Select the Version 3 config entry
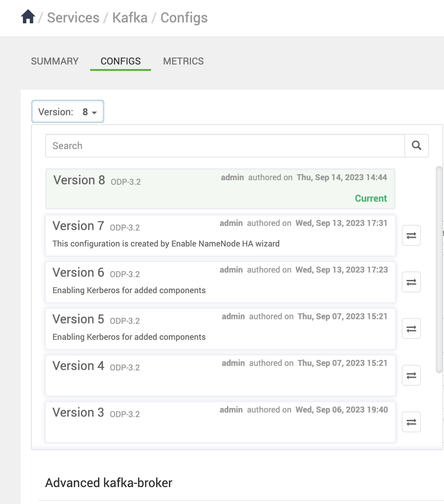The image size is (444, 504). (220, 422)
